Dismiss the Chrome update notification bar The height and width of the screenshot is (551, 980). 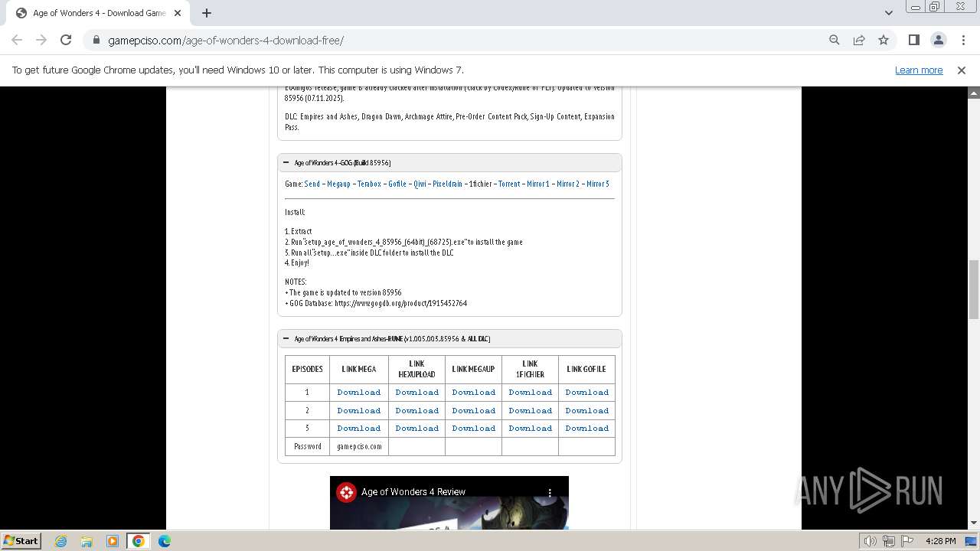pyautogui.click(x=962, y=70)
